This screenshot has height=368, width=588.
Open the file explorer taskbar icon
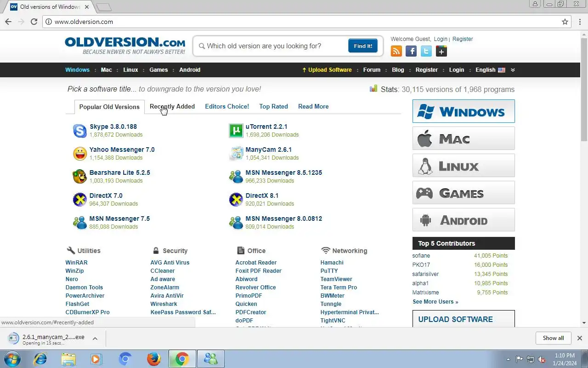[x=68, y=359]
